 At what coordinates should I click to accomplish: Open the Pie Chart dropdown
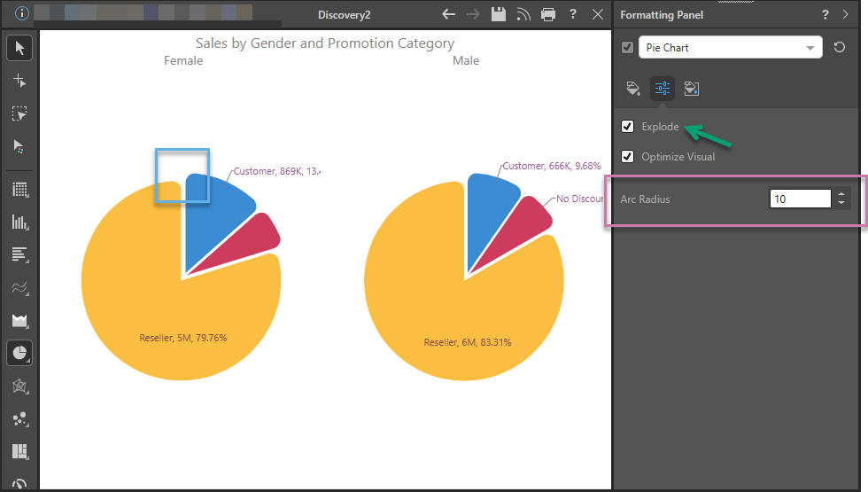(x=730, y=48)
